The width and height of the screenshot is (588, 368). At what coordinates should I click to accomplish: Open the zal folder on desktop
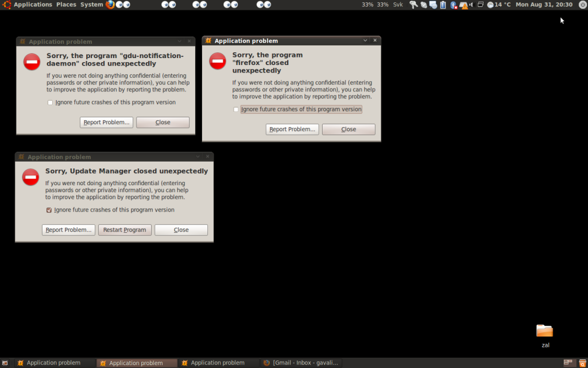[x=544, y=331]
